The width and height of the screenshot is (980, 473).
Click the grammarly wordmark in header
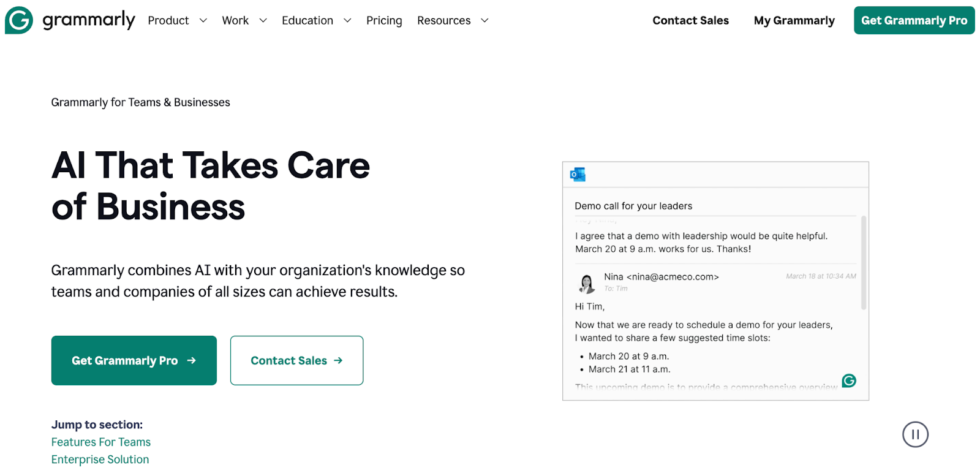click(89, 20)
